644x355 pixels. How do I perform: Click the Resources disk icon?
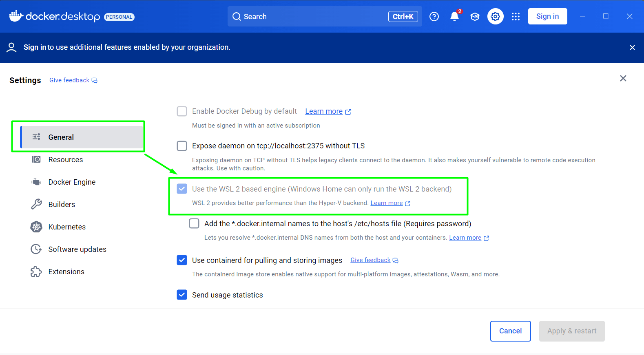point(36,159)
